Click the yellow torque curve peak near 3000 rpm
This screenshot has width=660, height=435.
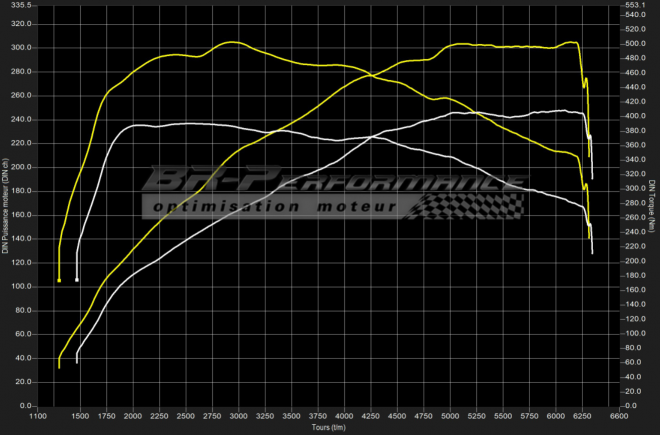coord(233,42)
